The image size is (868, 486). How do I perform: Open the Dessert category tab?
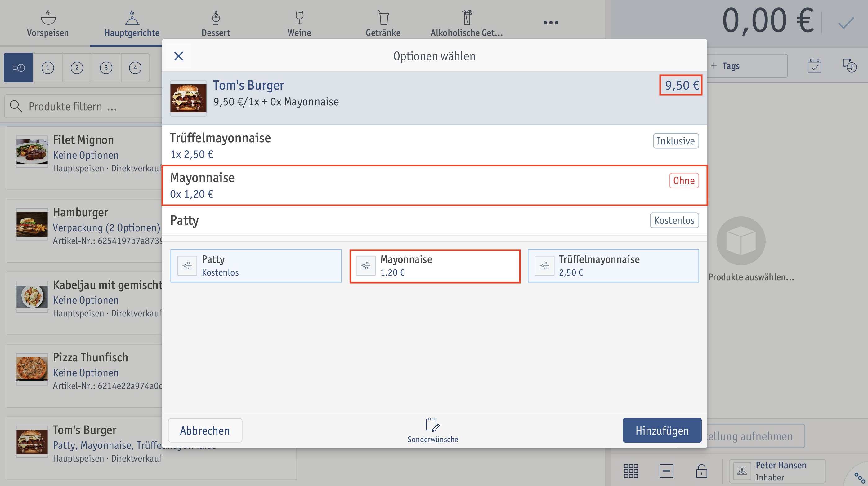point(216,23)
